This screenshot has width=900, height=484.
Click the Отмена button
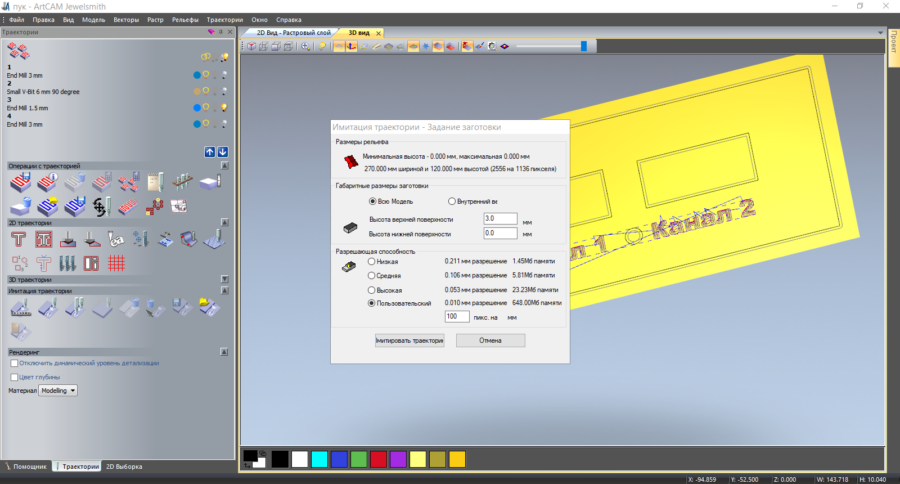tap(490, 340)
